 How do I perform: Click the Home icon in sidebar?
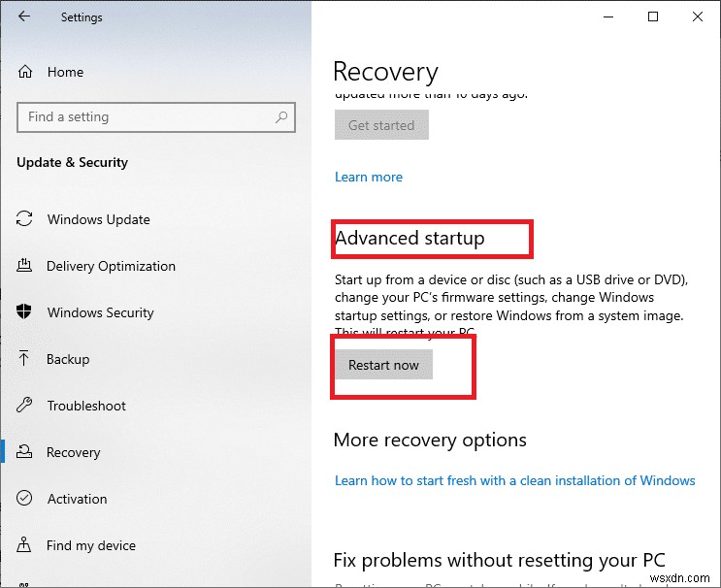pos(25,72)
